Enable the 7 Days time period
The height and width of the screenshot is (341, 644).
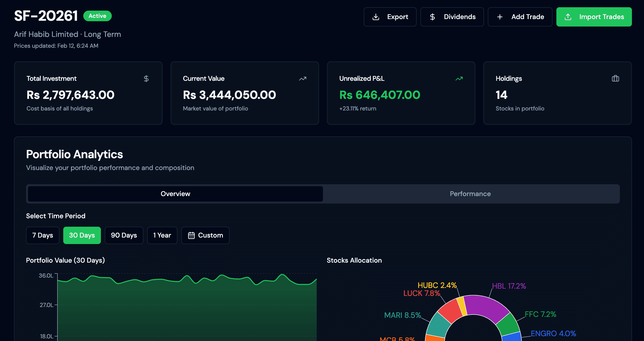pyautogui.click(x=42, y=235)
